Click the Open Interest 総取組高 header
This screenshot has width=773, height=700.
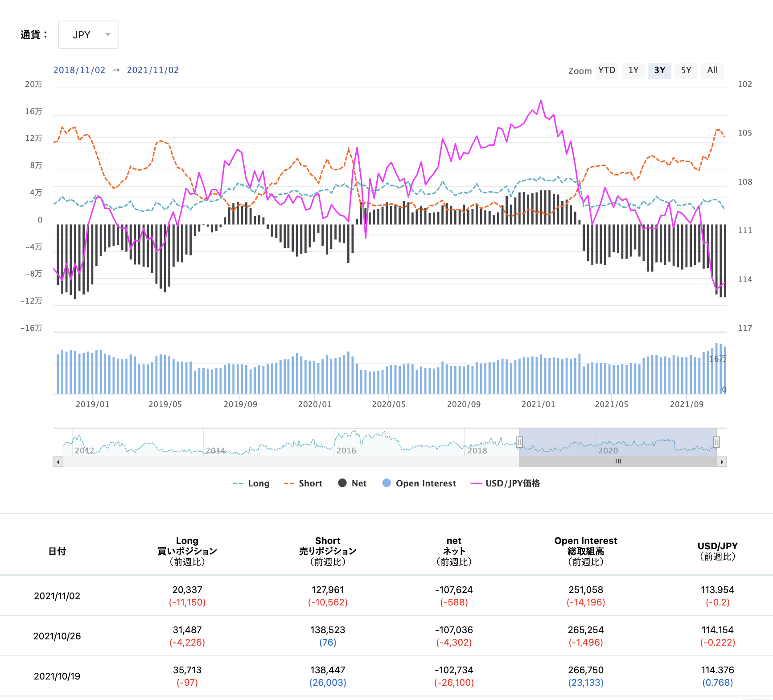pyautogui.click(x=586, y=552)
